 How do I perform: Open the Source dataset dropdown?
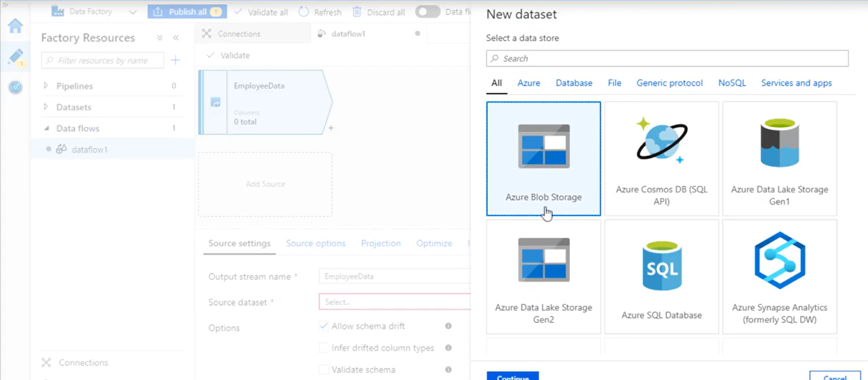coord(395,302)
